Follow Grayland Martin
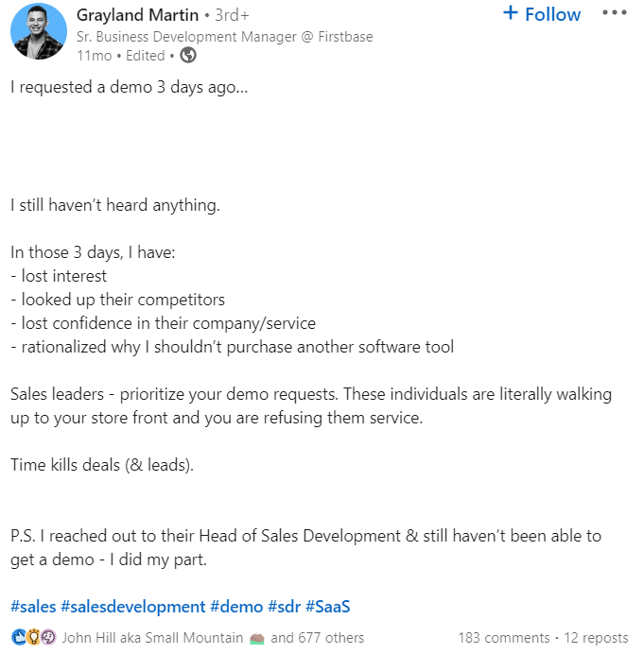The width and height of the screenshot is (644, 654). pyautogui.click(x=541, y=14)
